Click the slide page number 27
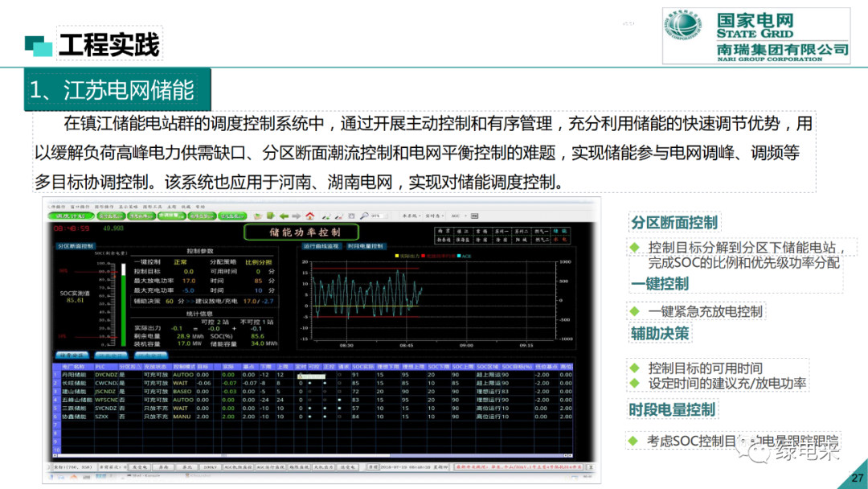Viewport: 868px width, 489px height. point(858,478)
